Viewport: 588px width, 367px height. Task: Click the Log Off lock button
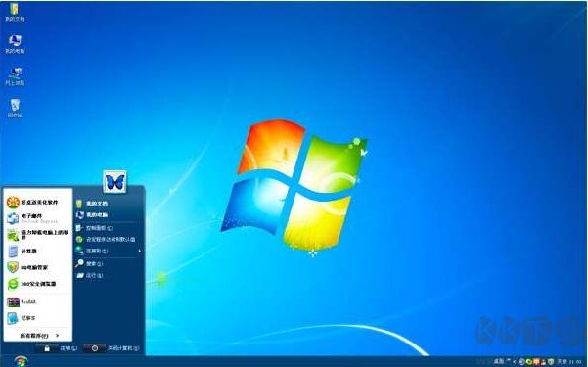(x=47, y=348)
